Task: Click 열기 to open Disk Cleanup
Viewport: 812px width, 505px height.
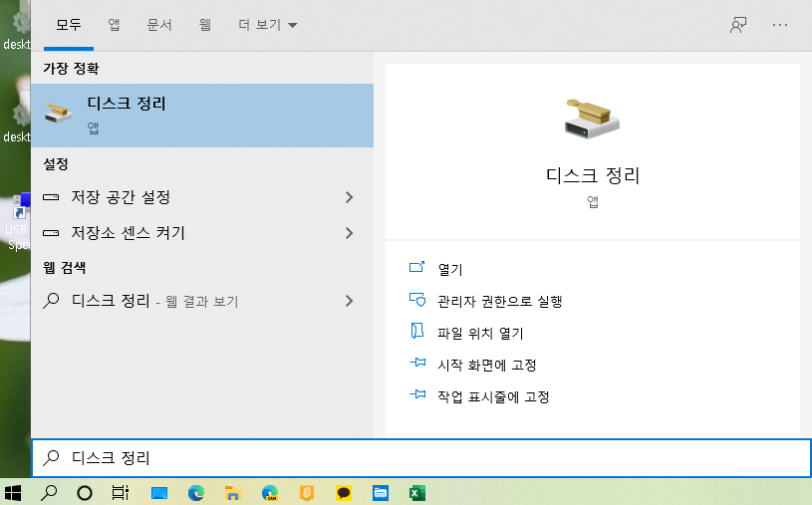Action: click(x=449, y=269)
